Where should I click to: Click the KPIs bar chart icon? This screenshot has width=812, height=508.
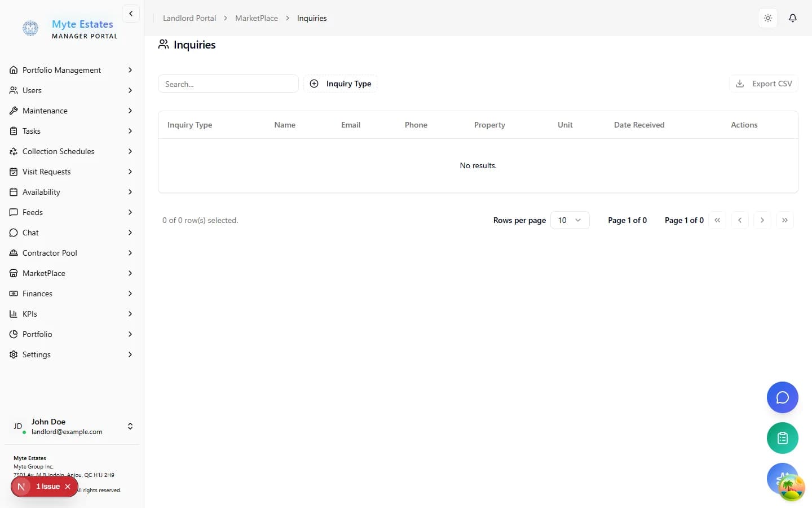point(14,314)
